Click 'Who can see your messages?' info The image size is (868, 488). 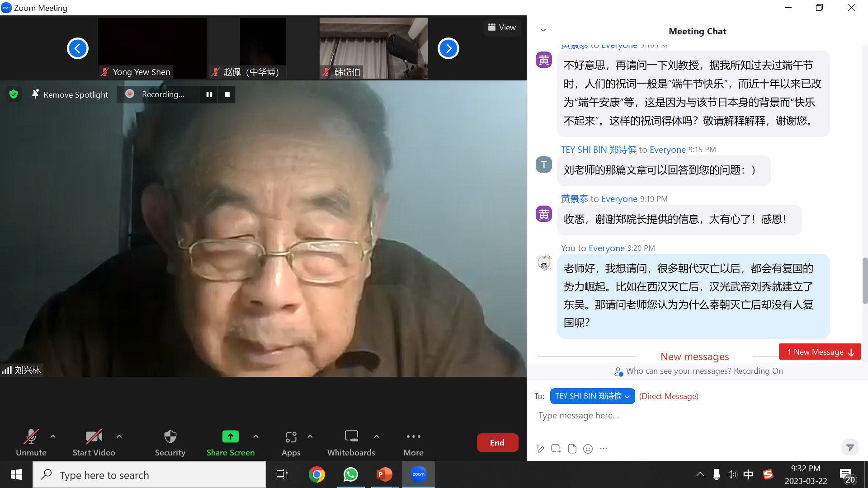[x=698, y=371]
